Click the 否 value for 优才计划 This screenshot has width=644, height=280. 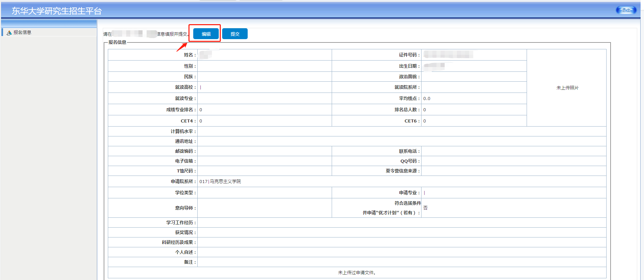point(425,208)
